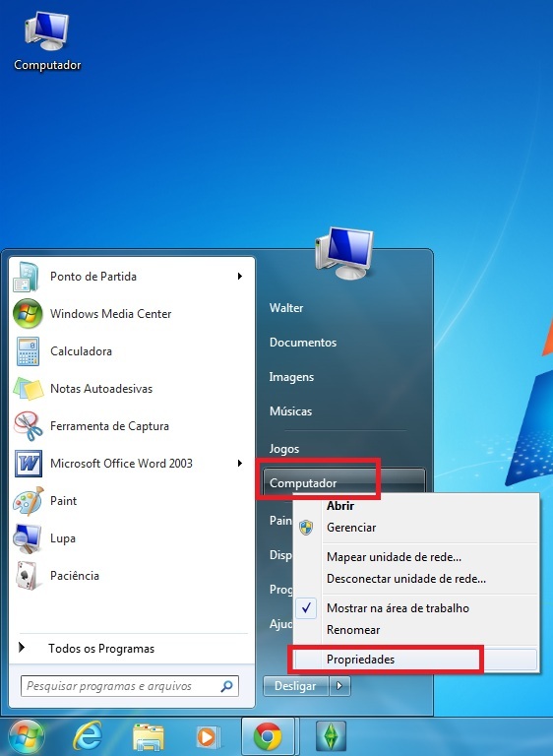This screenshot has width=553, height=756.
Task: Click Lupa label text
Action: tap(63, 538)
